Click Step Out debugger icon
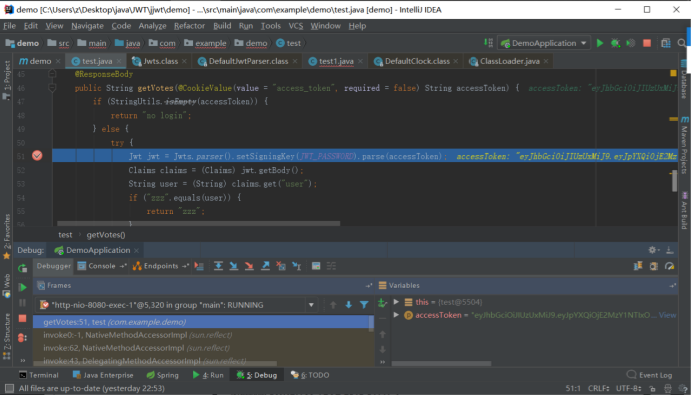 tap(265, 266)
